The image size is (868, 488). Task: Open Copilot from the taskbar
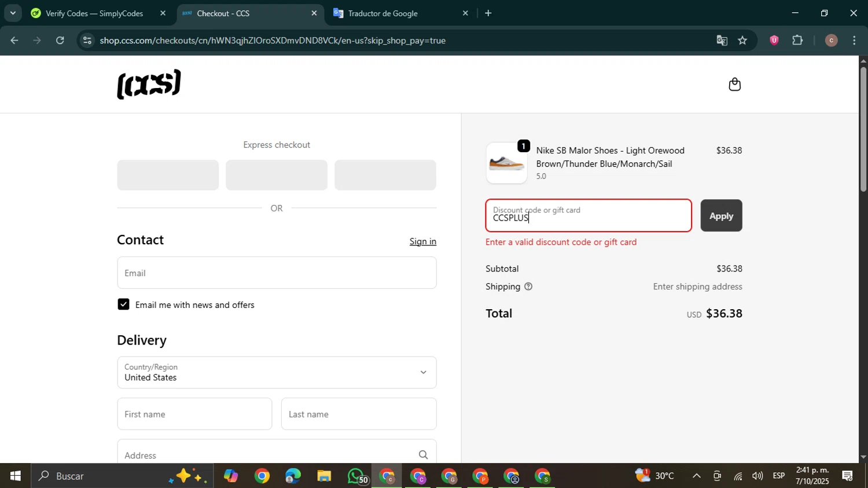tap(231, 476)
